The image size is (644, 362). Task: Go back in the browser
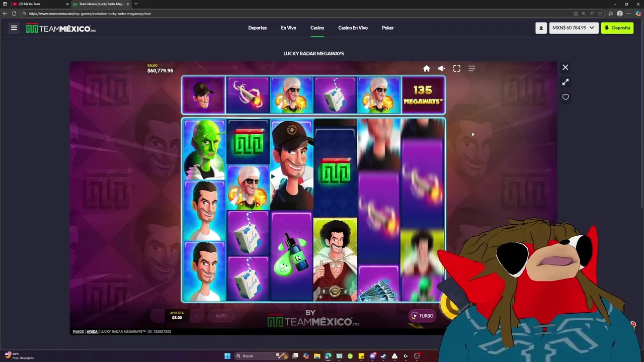coord(5,14)
